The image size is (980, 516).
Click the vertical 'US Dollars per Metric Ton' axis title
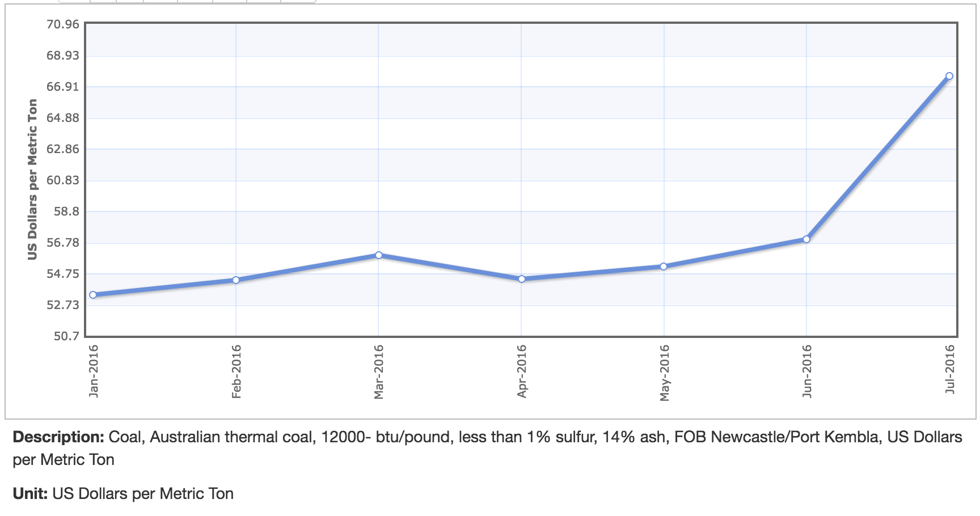pyautogui.click(x=32, y=179)
